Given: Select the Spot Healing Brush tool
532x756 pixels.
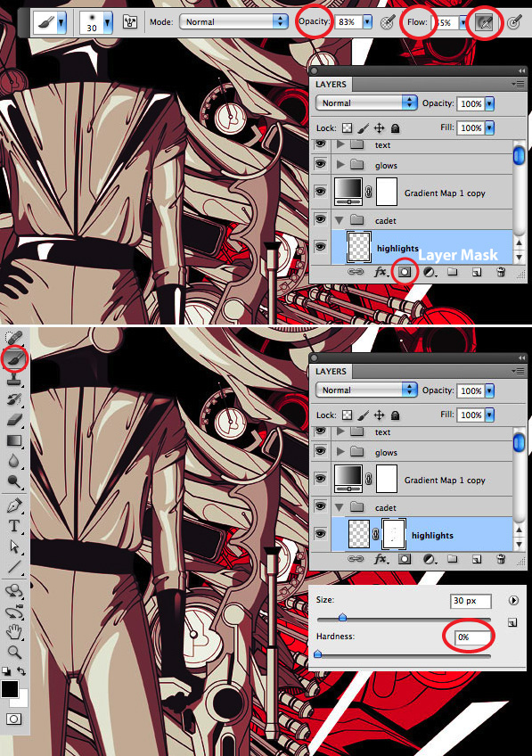Looking at the screenshot, I should 14,338.
